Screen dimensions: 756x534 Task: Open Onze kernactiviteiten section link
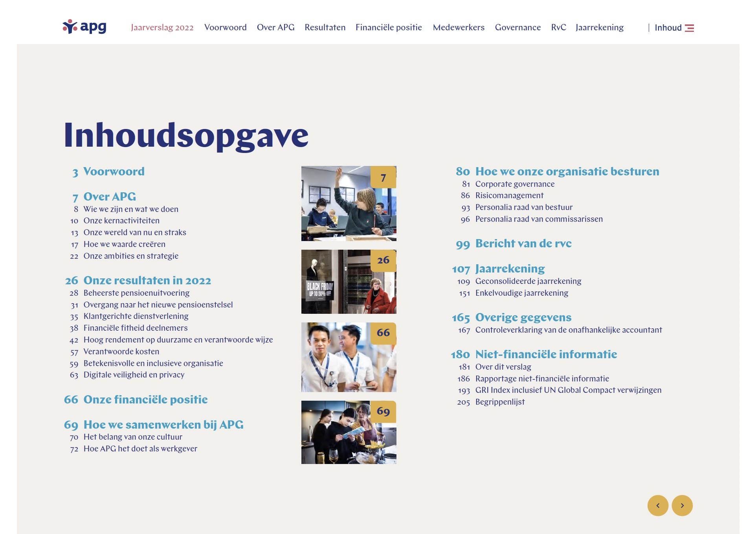click(121, 221)
